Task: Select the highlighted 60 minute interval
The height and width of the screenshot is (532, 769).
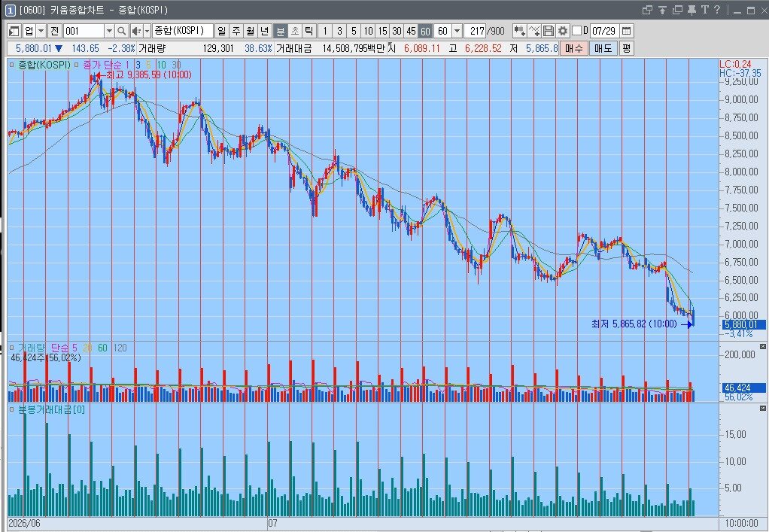Action: [425, 31]
